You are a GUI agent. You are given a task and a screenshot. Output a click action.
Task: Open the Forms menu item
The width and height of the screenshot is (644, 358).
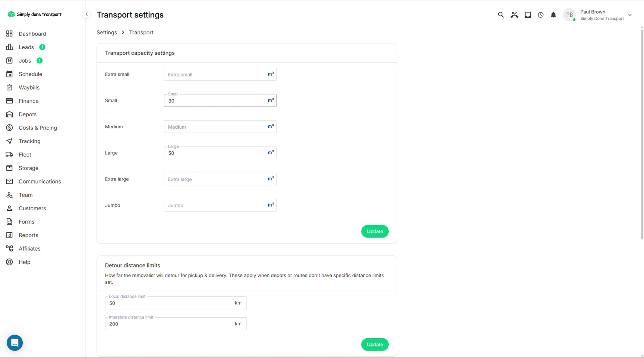[x=26, y=222]
